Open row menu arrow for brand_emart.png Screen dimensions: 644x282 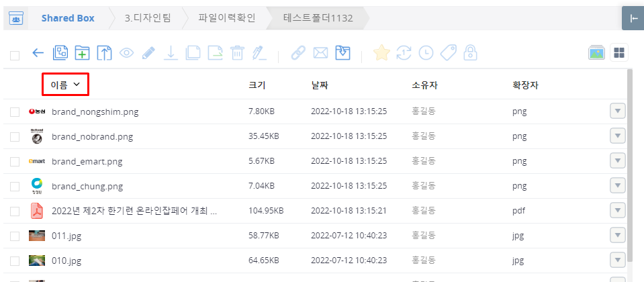(x=618, y=161)
